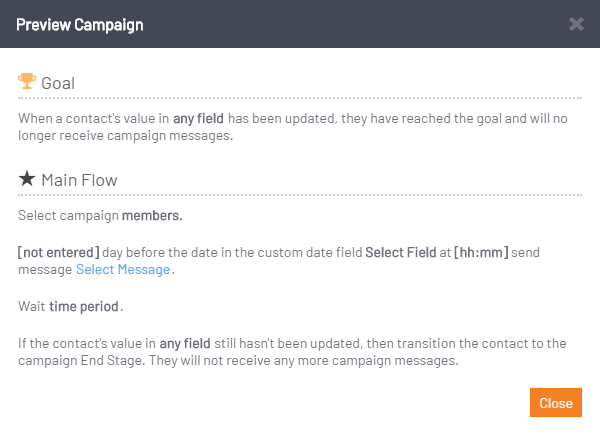Image resolution: width=600 pixels, height=435 pixels.
Task: Click 'longer receive campaign messages' text
Action: click(x=126, y=135)
